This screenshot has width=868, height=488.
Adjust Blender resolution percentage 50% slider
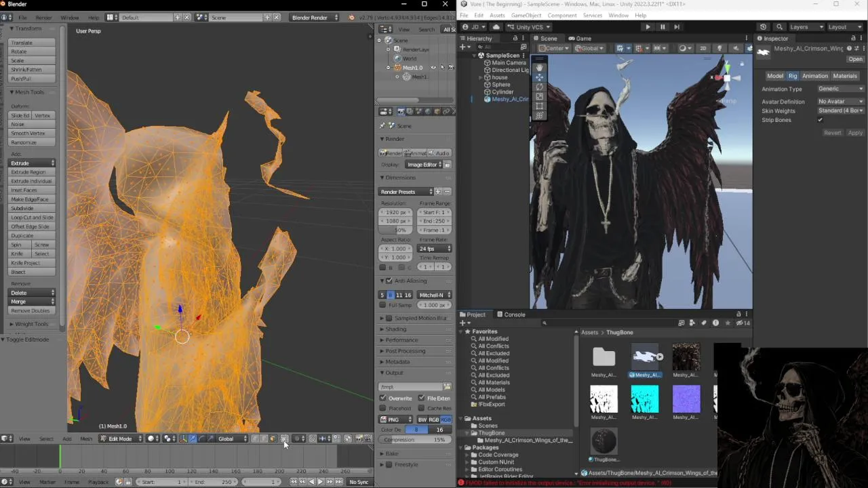397,230
